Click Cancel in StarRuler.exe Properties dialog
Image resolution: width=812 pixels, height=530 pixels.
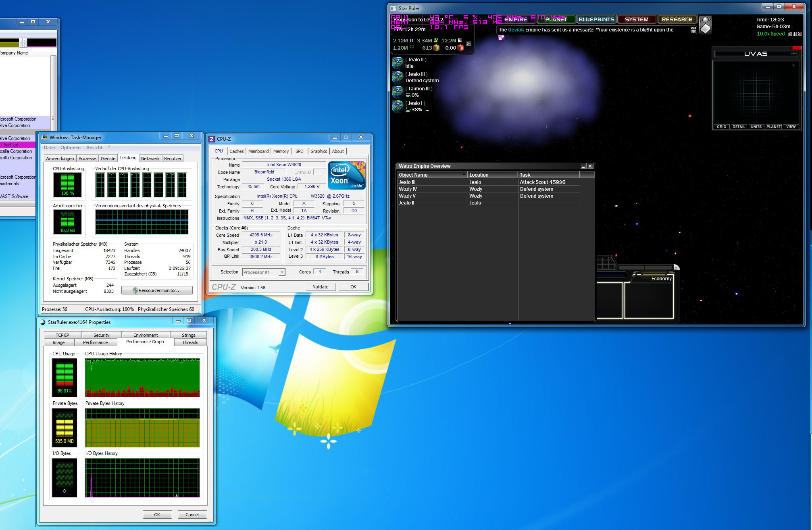tap(192, 515)
